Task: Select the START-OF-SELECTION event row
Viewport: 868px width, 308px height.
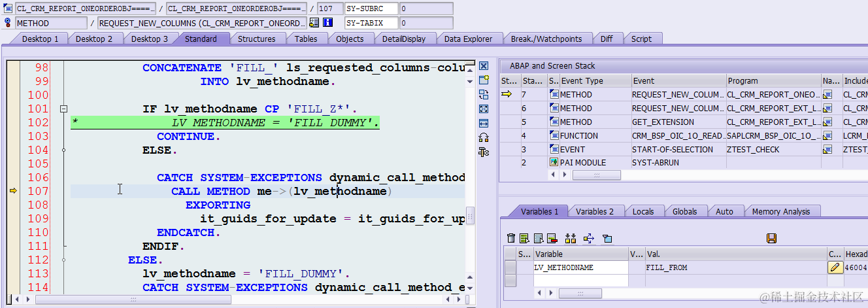Action: pyautogui.click(x=683, y=149)
